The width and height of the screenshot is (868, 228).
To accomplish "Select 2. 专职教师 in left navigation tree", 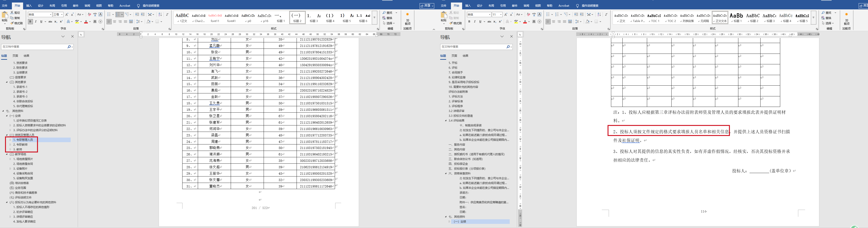I will [x=22, y=144].
